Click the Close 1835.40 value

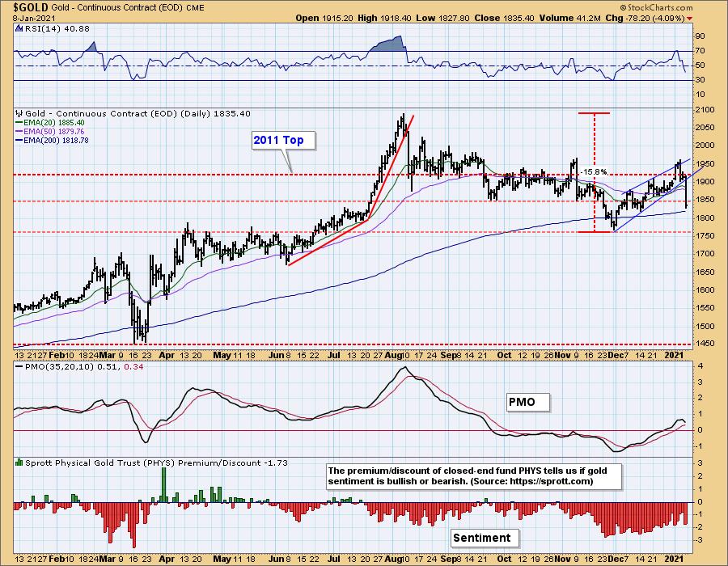[x=505, y=18]
